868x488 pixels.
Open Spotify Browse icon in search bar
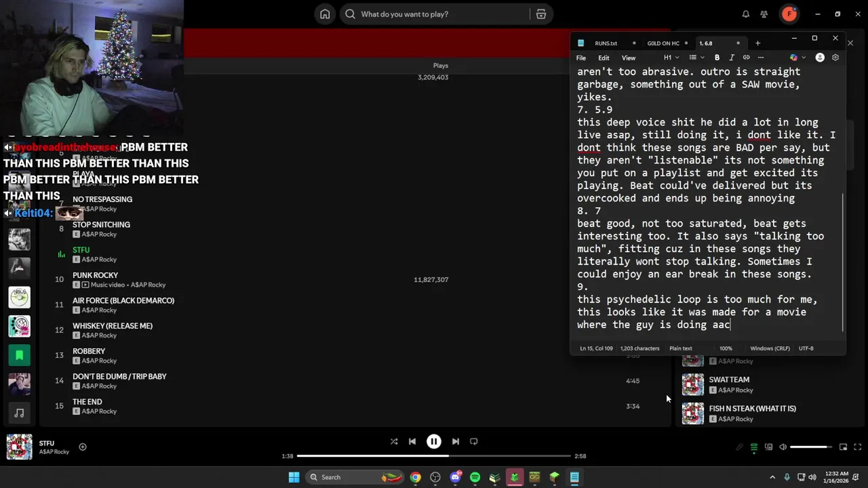pos(541,14)
